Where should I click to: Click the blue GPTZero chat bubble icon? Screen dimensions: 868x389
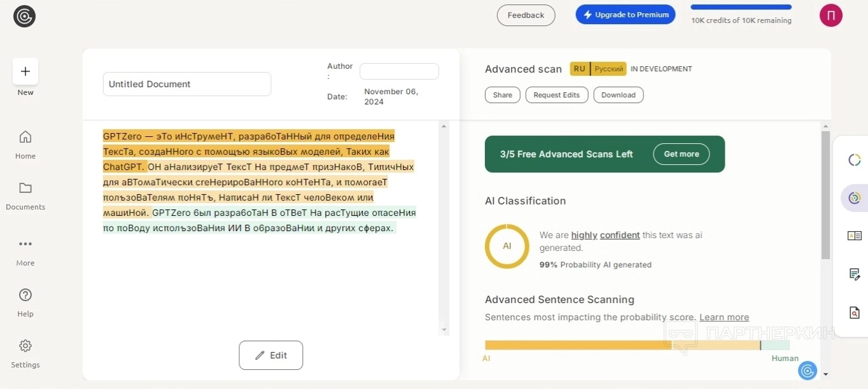[808, 371]
